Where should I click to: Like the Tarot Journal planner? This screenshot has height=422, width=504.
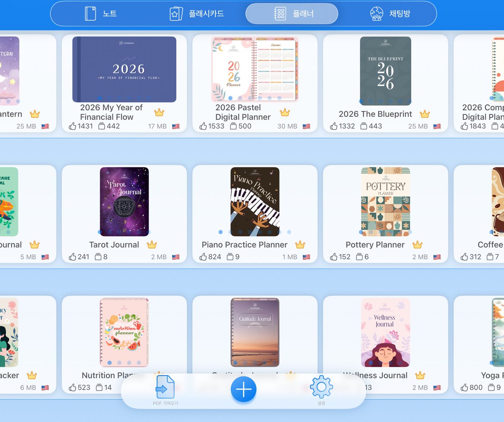point(73,256)
